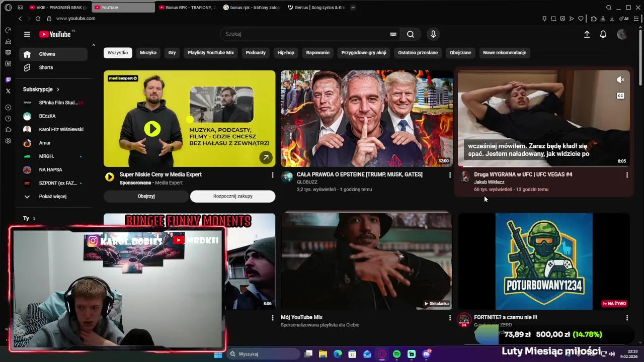The image size is (644, 362).
Task: Open File Explorer from the taskbar
Action: tap(323, 354)
